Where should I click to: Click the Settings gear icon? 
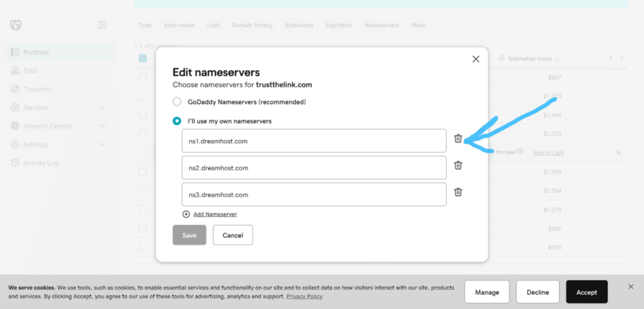(15, 144)
